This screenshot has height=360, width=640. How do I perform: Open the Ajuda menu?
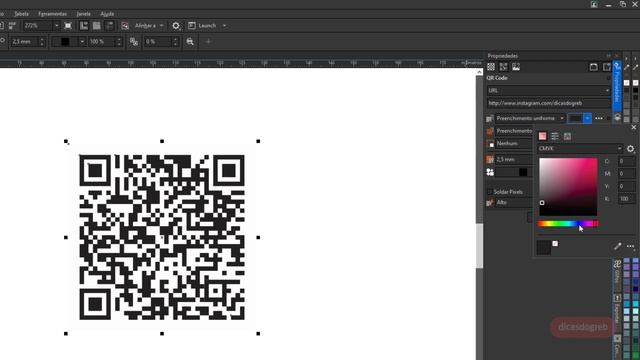click(107, 14)
